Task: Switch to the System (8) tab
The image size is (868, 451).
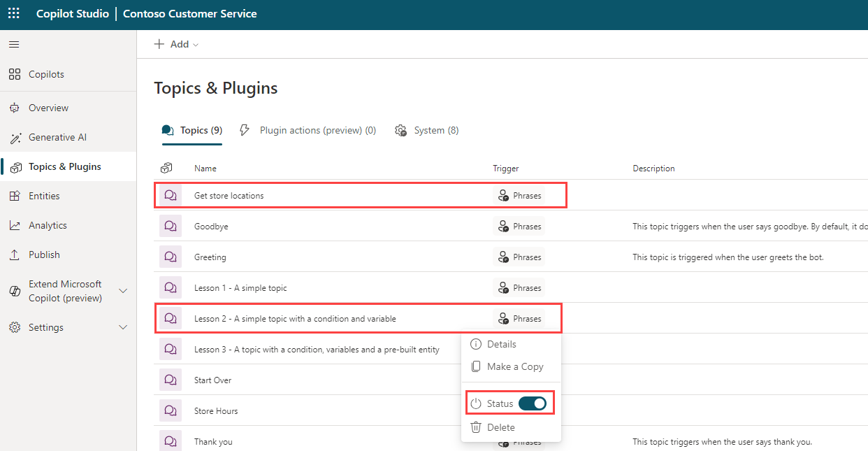Action: [427, 131]
